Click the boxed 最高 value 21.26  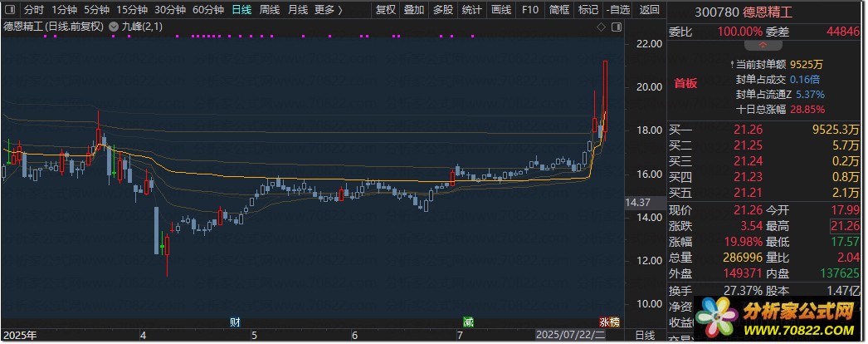(845, 227)
